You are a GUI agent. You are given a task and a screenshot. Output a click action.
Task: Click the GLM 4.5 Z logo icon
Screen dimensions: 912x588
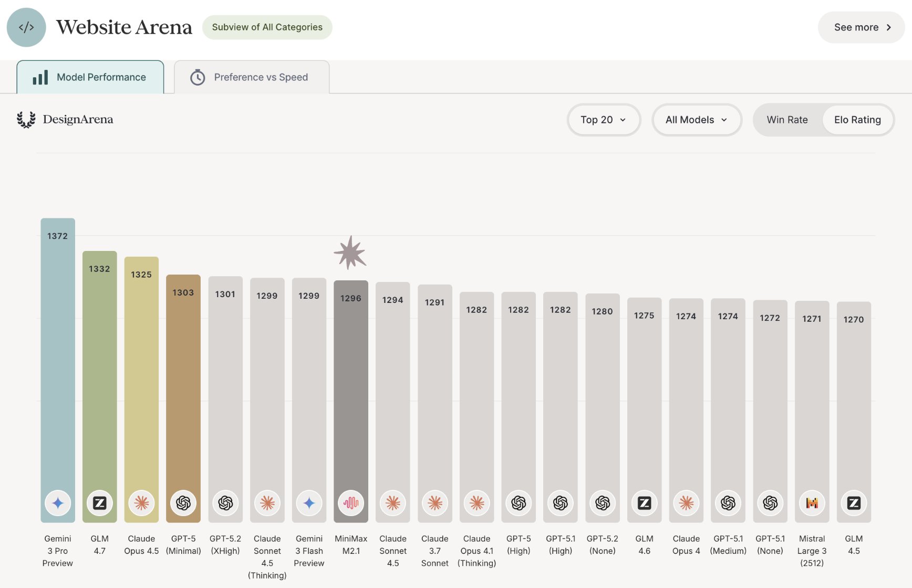click(x=854, y=503)
